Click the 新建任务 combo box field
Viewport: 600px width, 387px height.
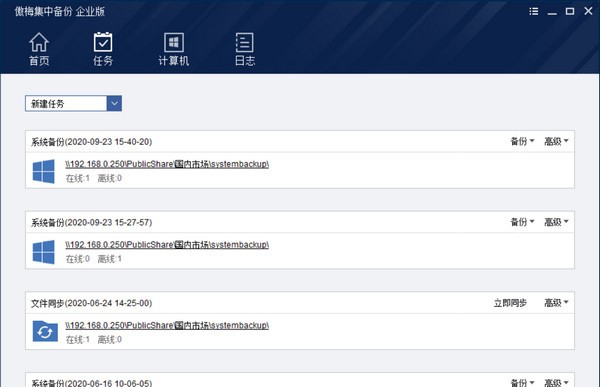(x=73, y=103)
